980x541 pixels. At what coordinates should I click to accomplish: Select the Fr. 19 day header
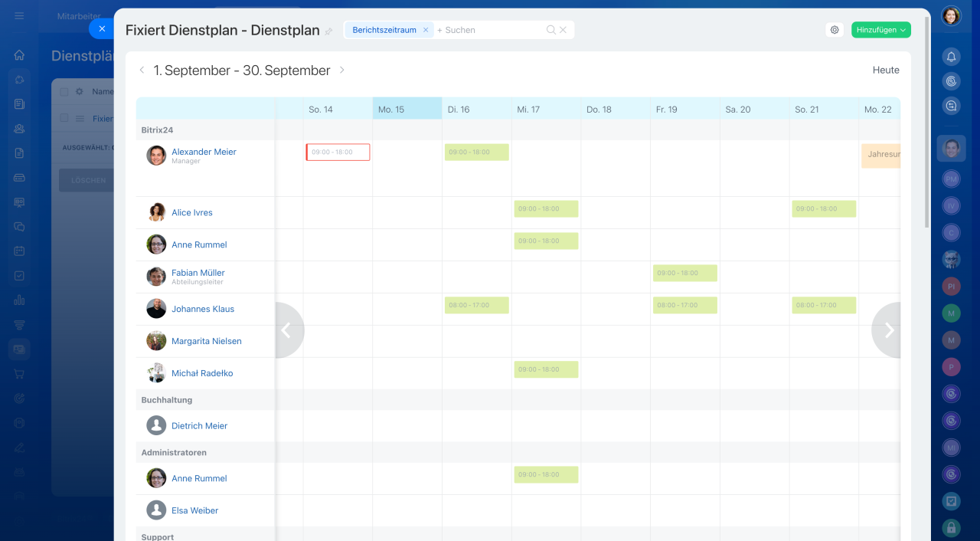click(x=685, y=109)
